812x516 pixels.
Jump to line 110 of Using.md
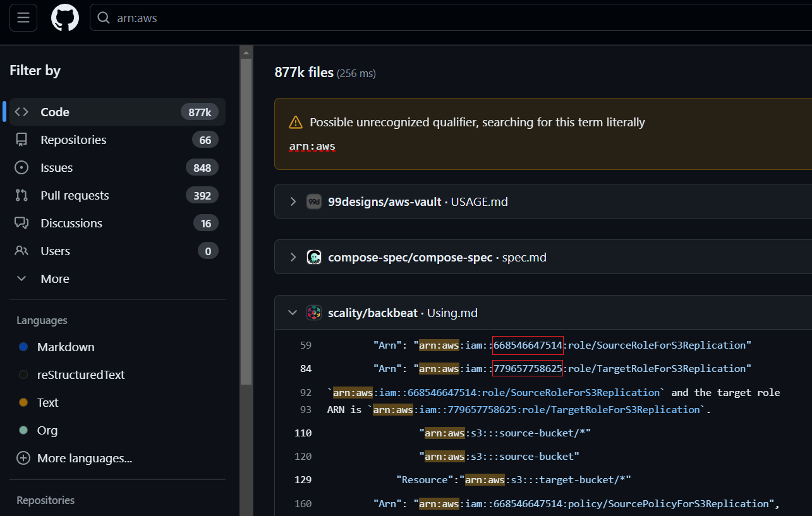pos(303,433)
